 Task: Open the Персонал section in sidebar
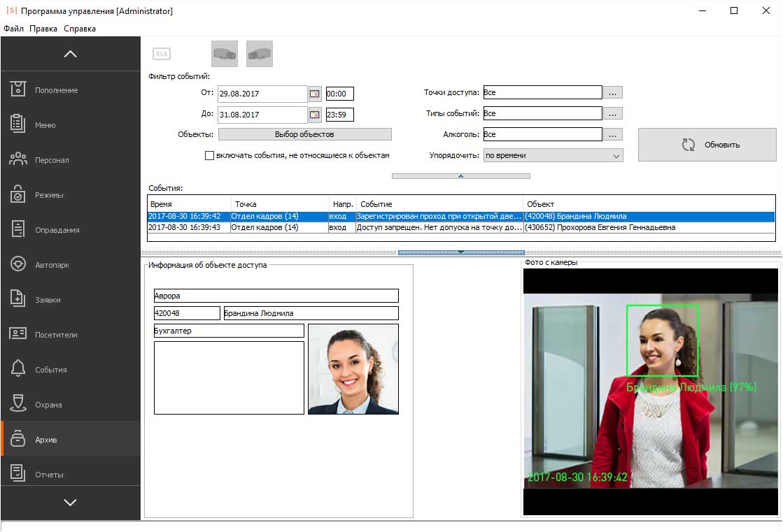pyautogui.click(x=70, y=160)
